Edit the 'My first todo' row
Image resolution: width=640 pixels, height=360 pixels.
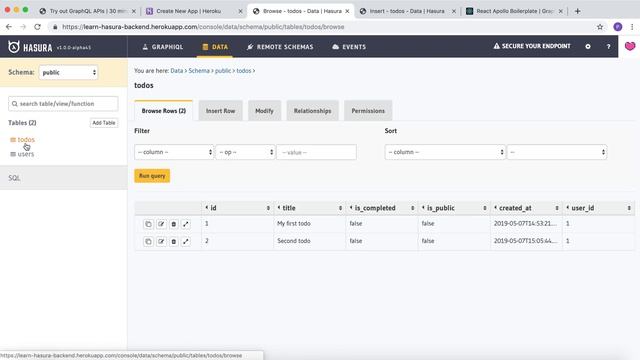161,224
